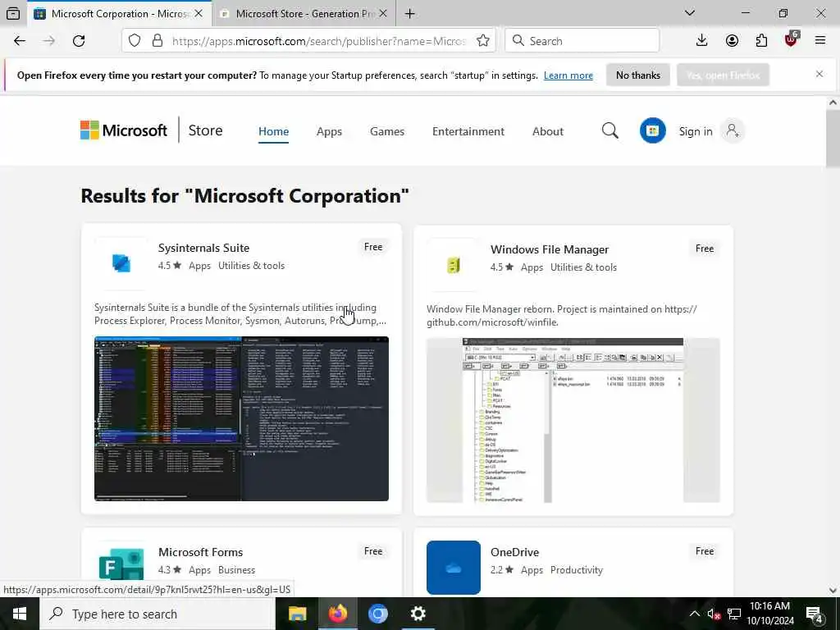Close the Microsoft Store Generation tab

pos(382,13)
